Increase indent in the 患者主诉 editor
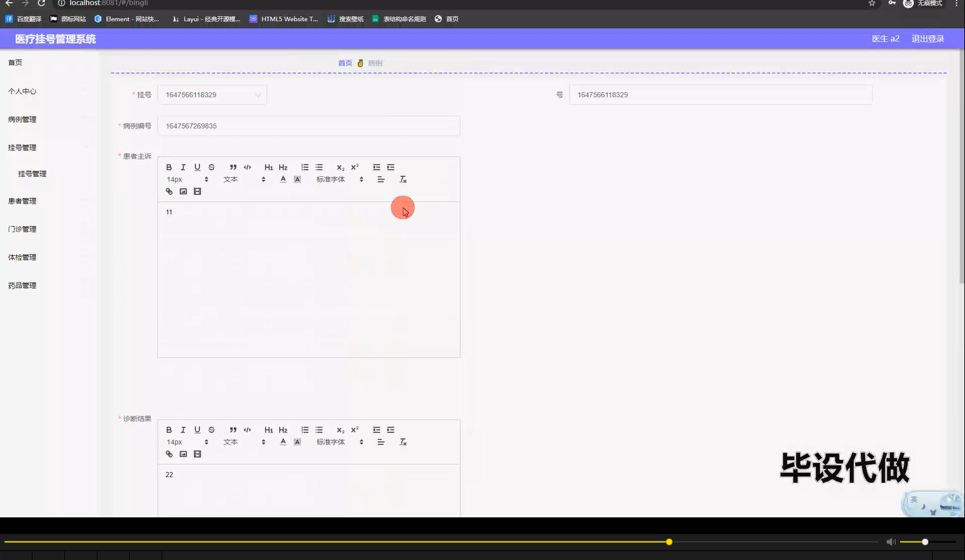This screenshot has height=560, width=965. [391, 167]
